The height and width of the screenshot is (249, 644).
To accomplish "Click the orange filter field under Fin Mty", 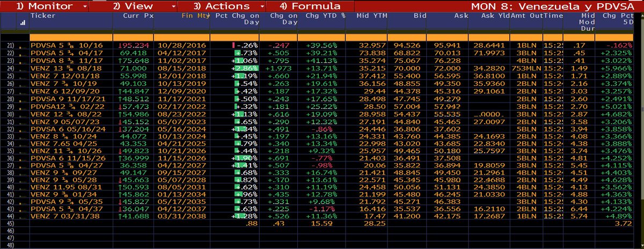I will pyautogui.click(x=182, y=36).
